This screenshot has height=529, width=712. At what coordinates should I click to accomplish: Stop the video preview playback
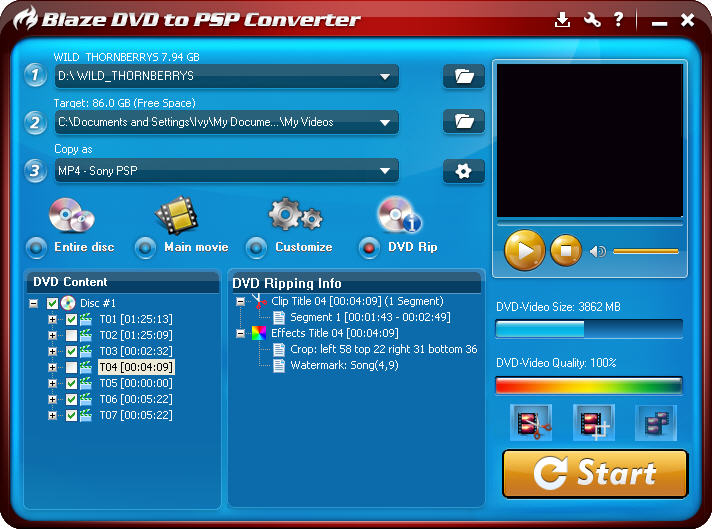[x=565, y=250]
